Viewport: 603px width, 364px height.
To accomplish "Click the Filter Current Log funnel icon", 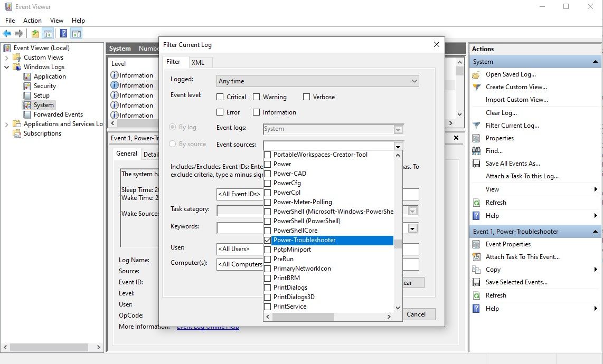I will click(x=476, y=126).
